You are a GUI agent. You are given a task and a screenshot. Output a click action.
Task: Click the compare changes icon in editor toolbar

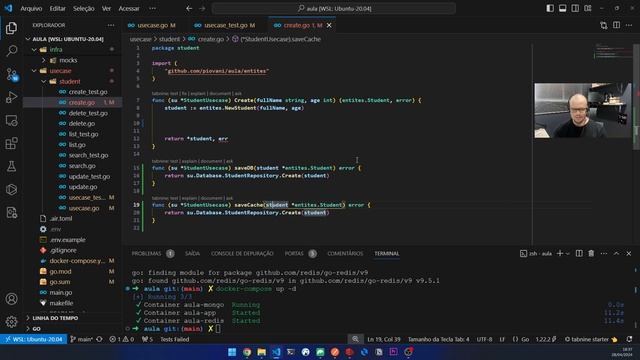coord(604,25)
